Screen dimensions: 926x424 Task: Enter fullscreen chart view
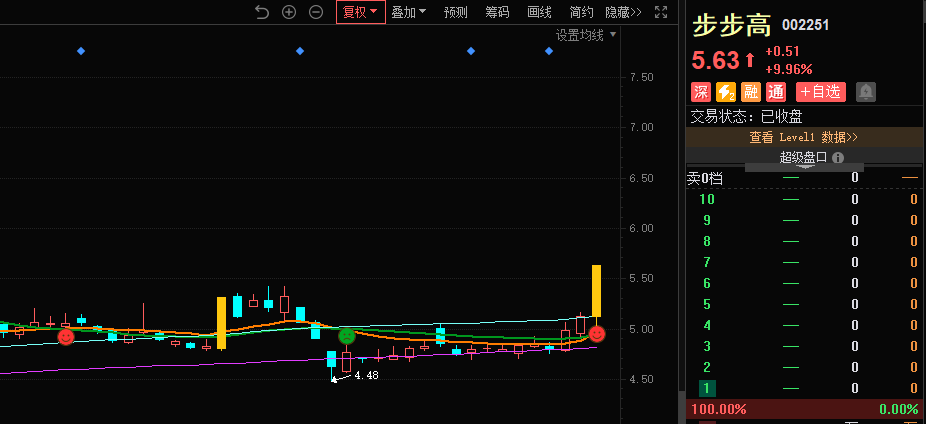[661, 12]
